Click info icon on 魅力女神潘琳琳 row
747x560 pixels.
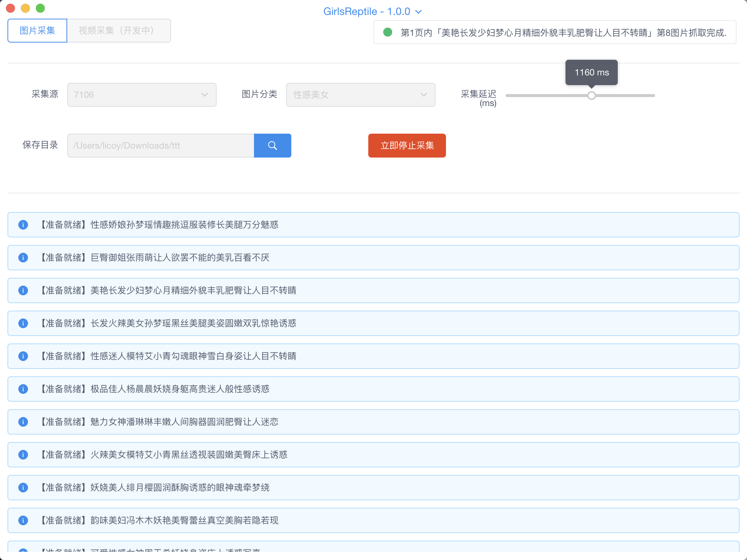23,422
